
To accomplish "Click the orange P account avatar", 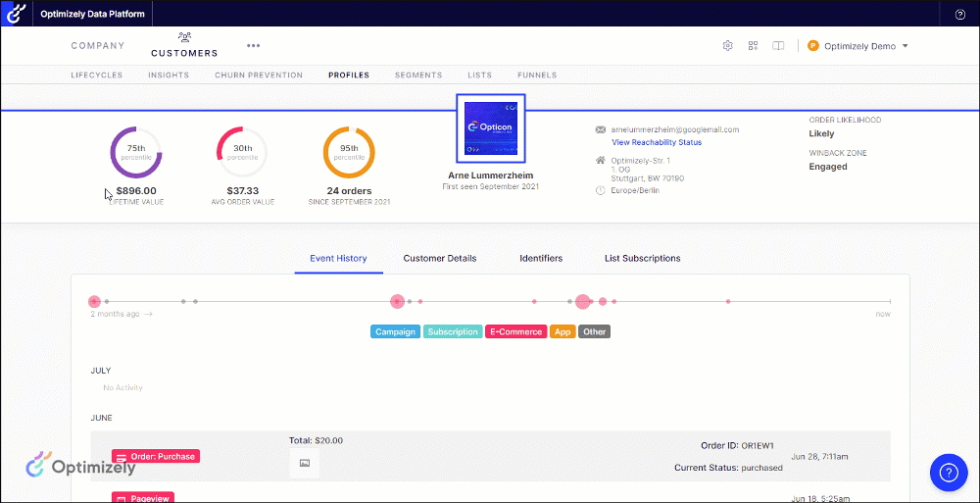I will pos(813,46).
